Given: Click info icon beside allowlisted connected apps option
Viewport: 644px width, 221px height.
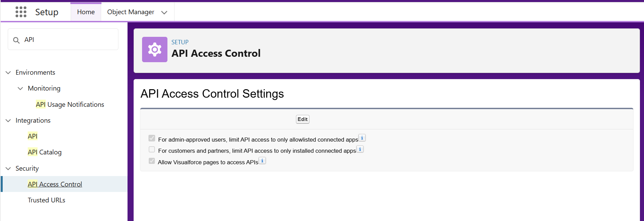Looking at the screenshot, I should point(362,138).
